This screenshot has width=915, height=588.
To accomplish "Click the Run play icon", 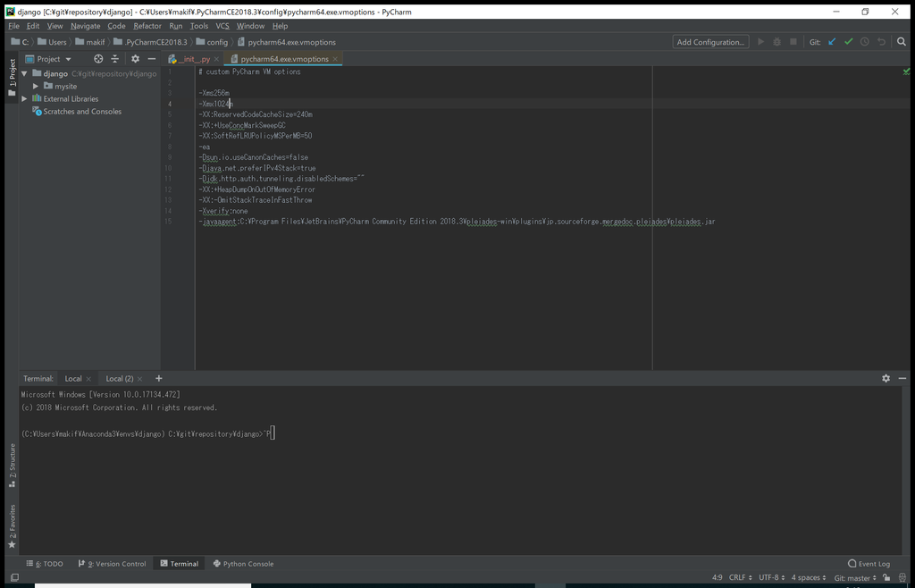I will click(761, 42).
